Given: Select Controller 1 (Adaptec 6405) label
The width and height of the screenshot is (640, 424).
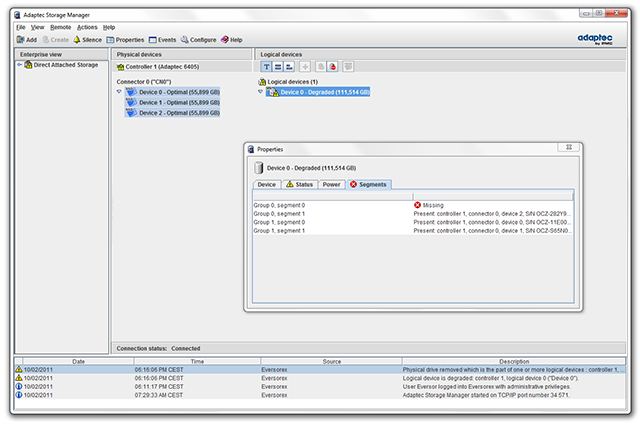Looking at the screenshot, I should [162, 67].
